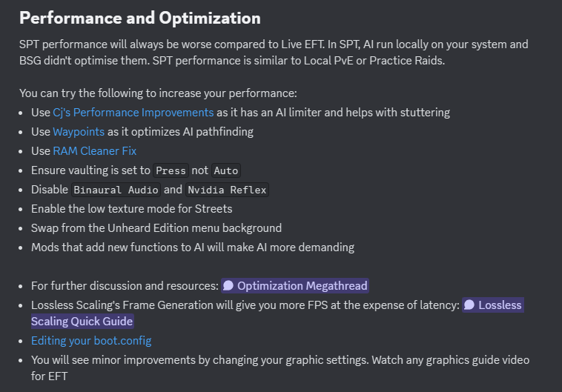Click the Performance and Optimization heading

click(140, 18)
